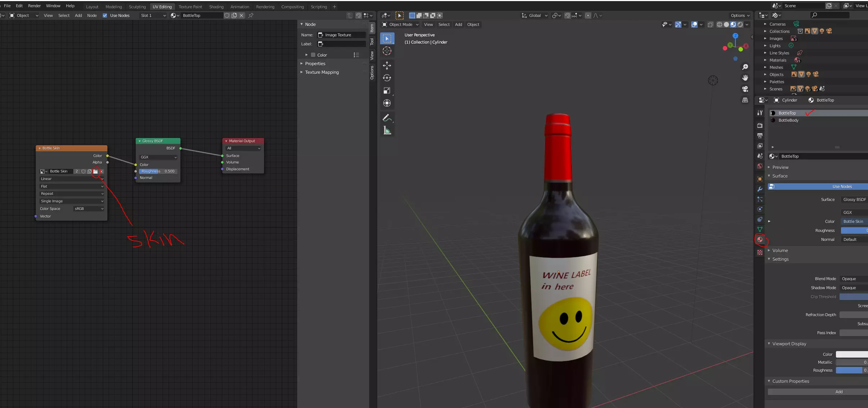The width and height of the screenshot is (868, 408).
Task: Open the Blend Mode Opaque dropdown
Action: [854, 279]
